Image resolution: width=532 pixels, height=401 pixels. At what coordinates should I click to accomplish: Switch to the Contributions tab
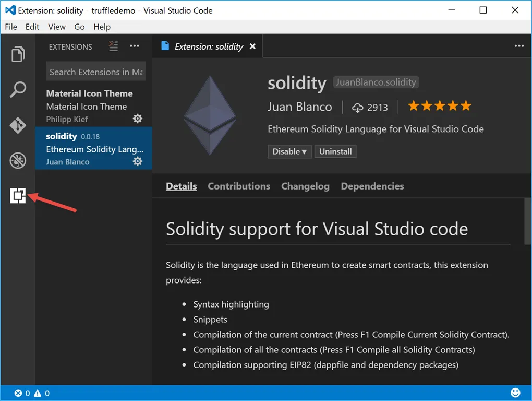click(x=239, y=186)
